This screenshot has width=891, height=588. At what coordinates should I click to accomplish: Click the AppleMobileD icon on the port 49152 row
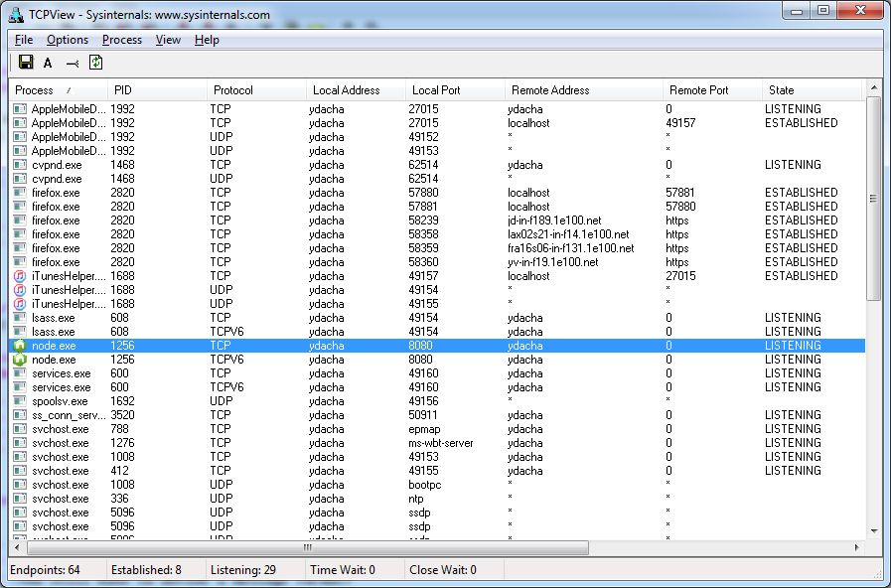pos(20,137)
